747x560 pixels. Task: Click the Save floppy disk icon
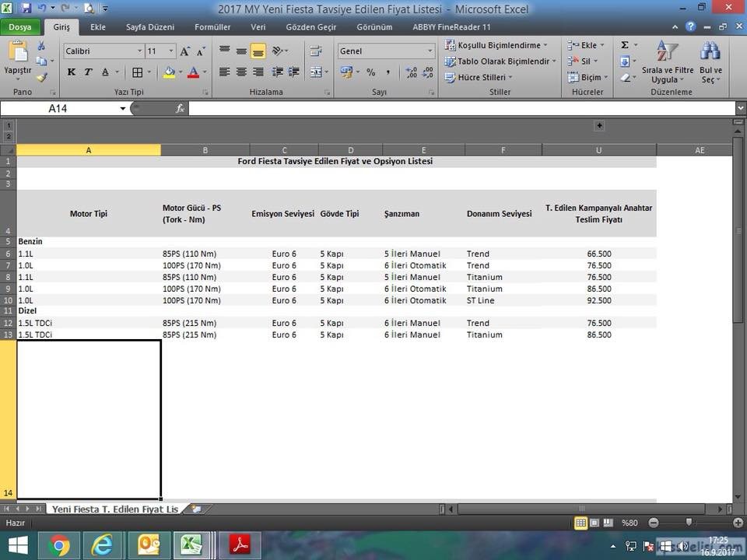tap(26, 8)
